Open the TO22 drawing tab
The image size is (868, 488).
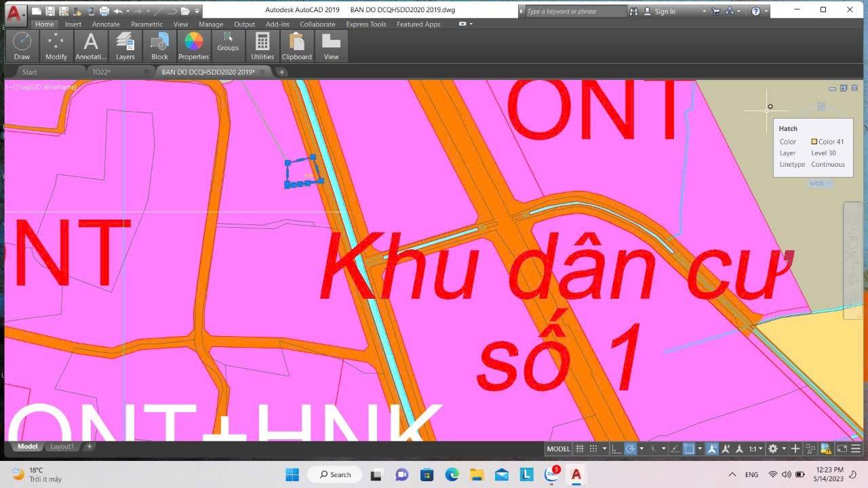click(x=102, y=71)
